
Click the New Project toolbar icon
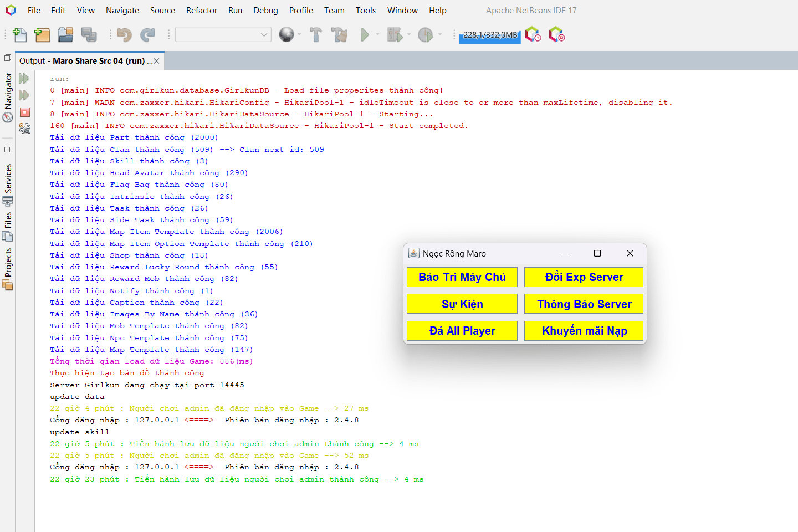[x=42, y=35]
